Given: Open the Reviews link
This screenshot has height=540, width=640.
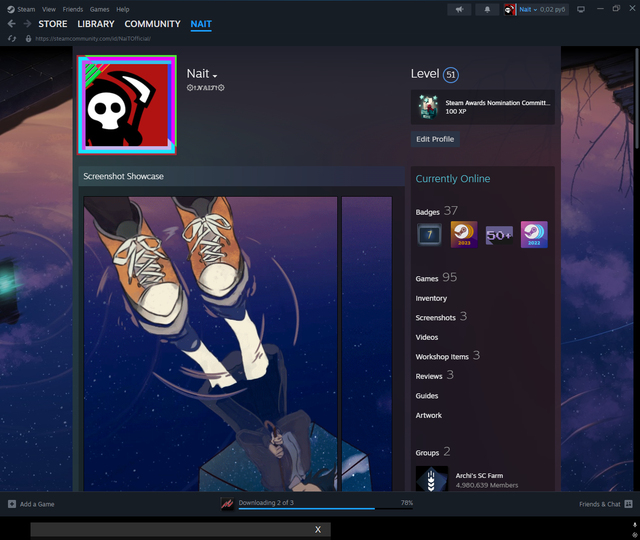Looking at the screenshot, I should 429,376.
